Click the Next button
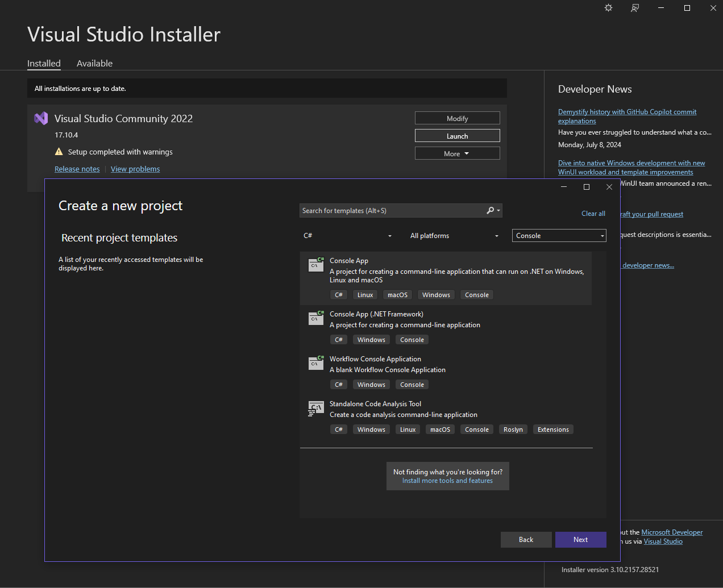 (581, 540)
